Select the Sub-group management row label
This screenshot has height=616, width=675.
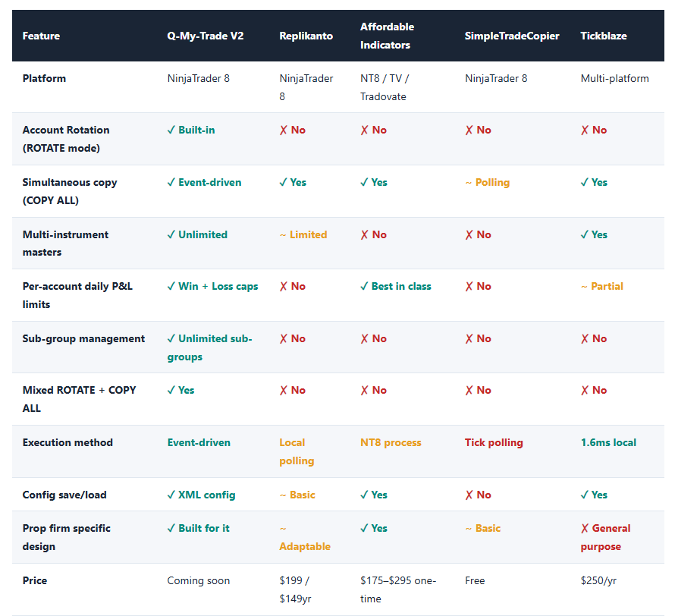coord(83,339)
